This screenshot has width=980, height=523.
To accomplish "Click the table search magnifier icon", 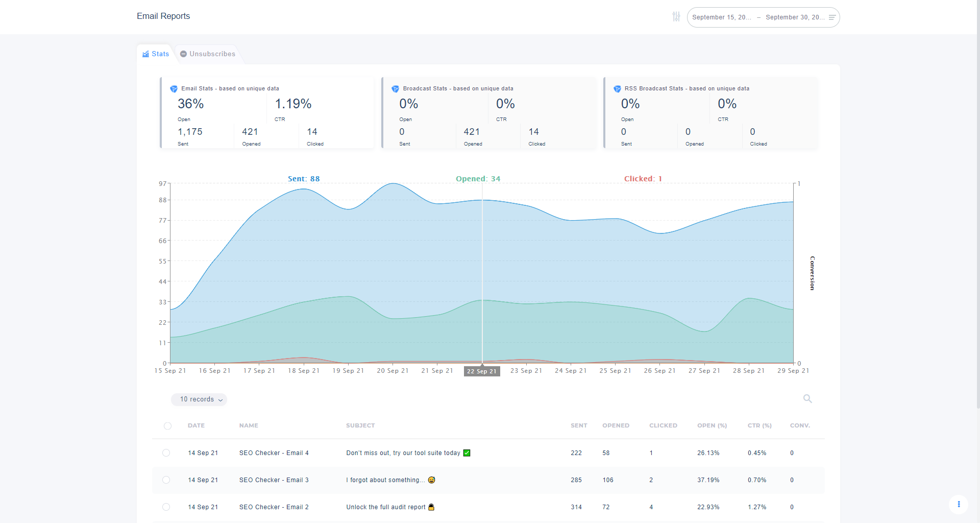I will pyautogui.click(x=807, y=398).
